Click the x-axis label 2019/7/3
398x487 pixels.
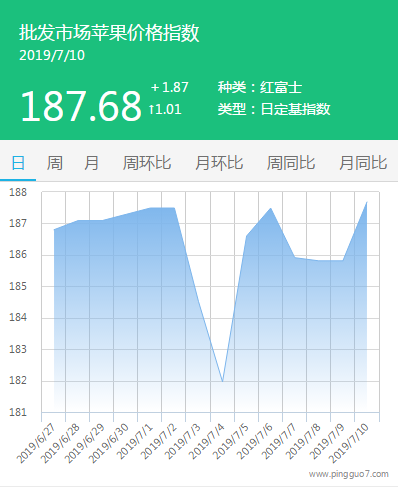pos(183,442)
